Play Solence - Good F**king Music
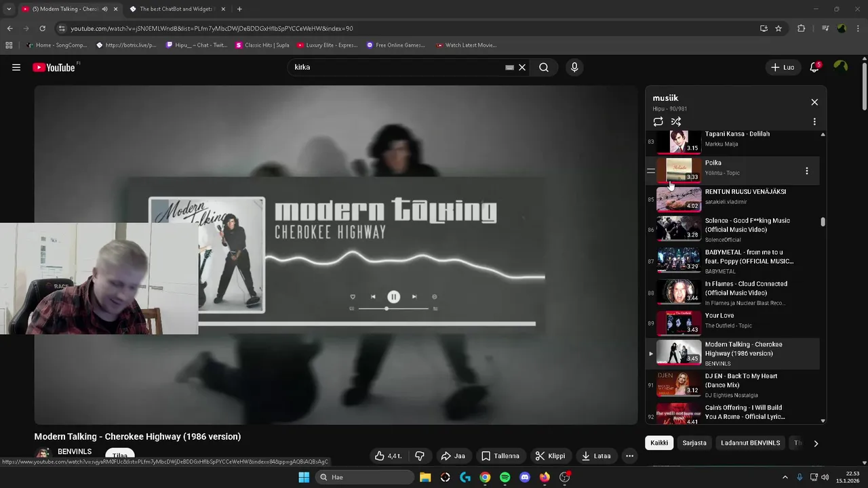 coord(732,229)
